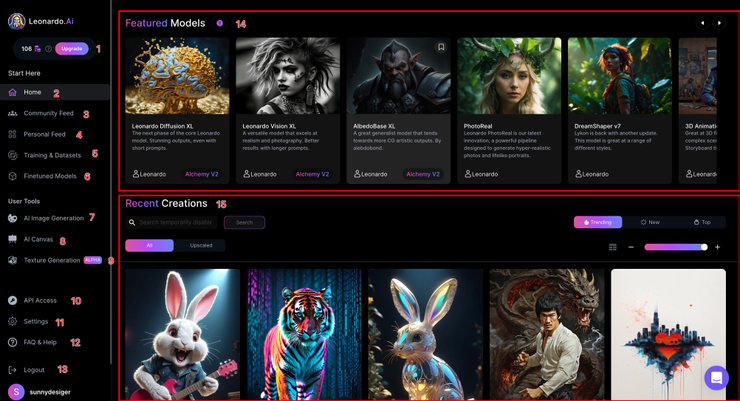Open the chat support bubble
Screen dimensions: 740x401
[x=716, y=378]
